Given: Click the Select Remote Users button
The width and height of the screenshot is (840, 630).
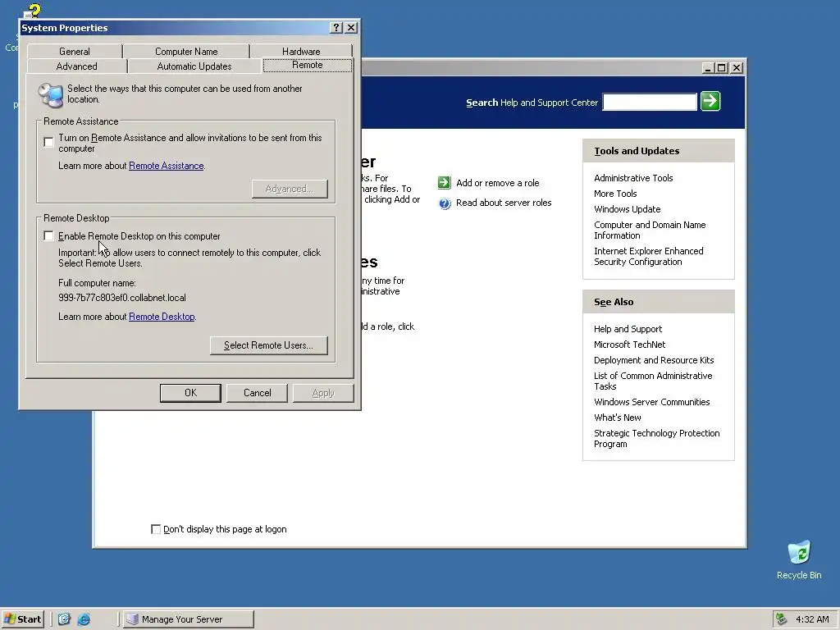Looking at the screenshot, I should [x=268, y=345].
